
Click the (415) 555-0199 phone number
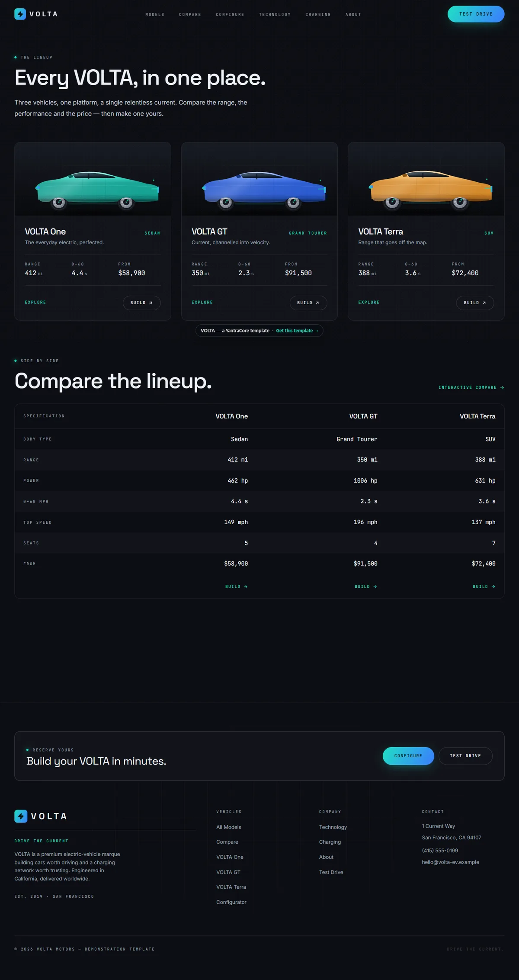440,851
